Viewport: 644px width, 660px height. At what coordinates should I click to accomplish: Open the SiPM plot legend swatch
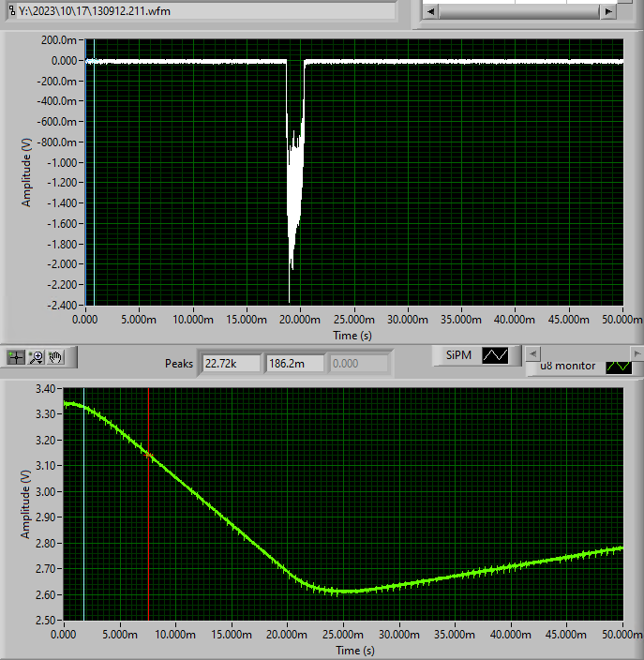(495, 355)
